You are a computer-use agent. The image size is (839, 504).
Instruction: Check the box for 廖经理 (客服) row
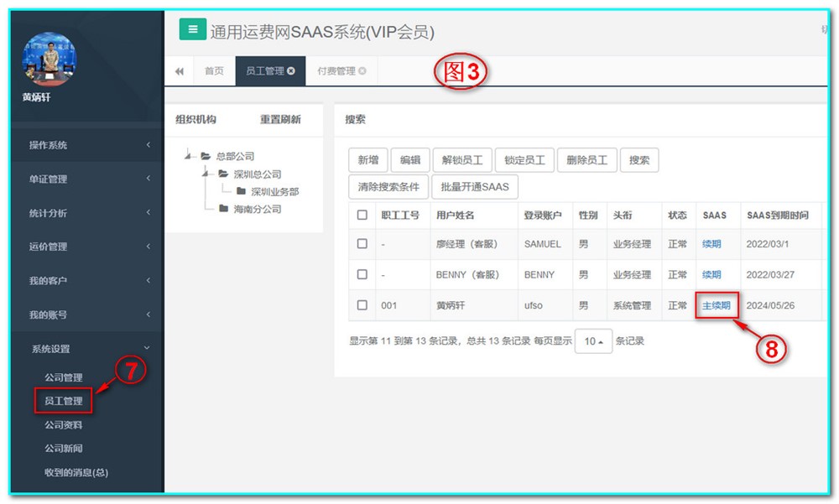pos(362,244)
